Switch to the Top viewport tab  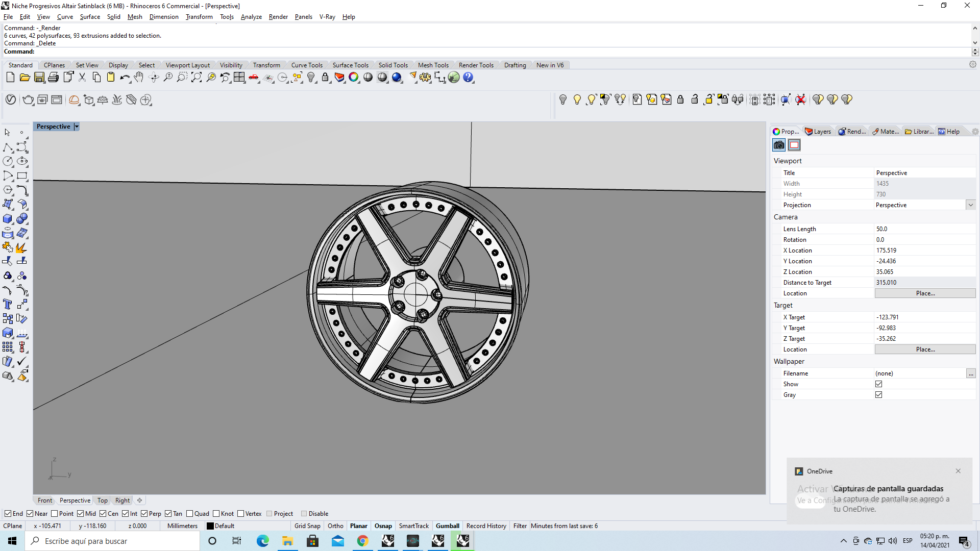point(103,500)
